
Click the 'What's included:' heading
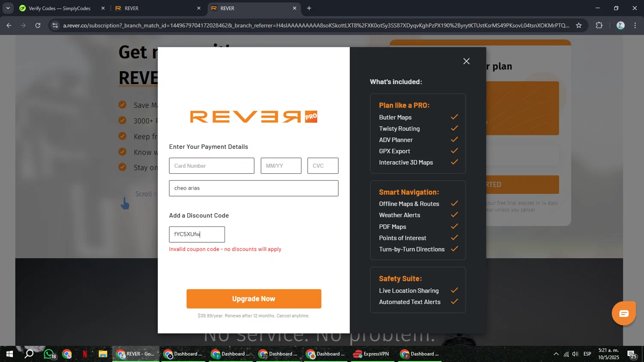click(x=396, y=81)
